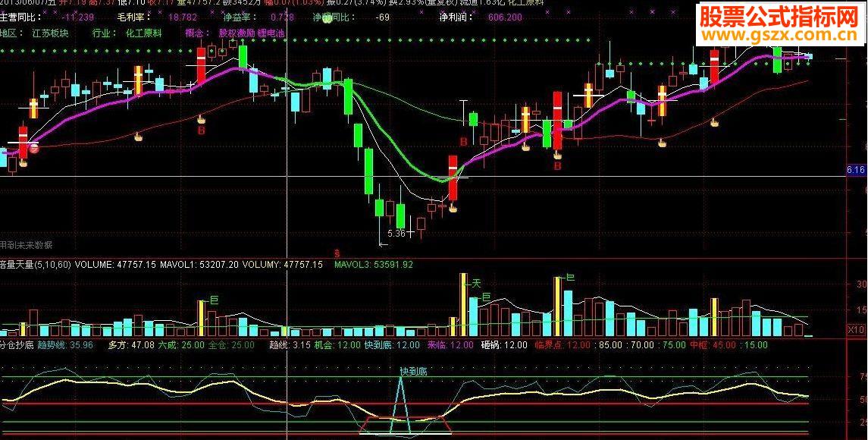
Task: Select the 倍量天量(5,10,60) indicator name
Action: [36, 265]
